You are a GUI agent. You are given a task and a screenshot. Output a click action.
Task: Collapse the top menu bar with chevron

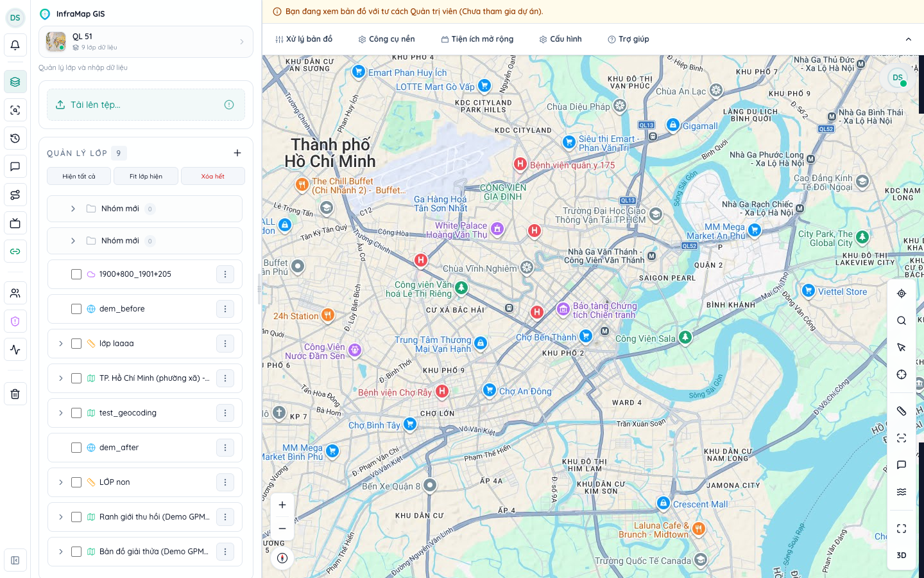(x=908, y=39)
